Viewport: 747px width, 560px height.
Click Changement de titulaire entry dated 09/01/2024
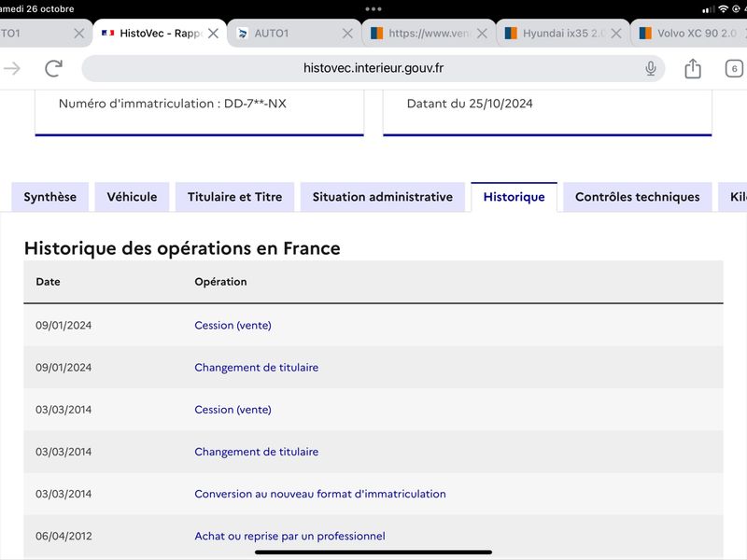coord(256,367)
